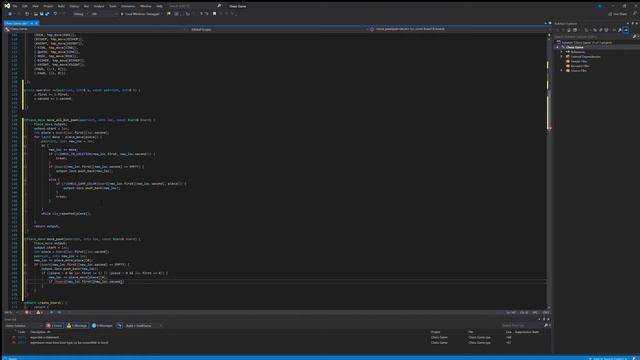Click the editor vertical scrollbar
This screenshot has width=640, height=360.
[x=549, y=171]
